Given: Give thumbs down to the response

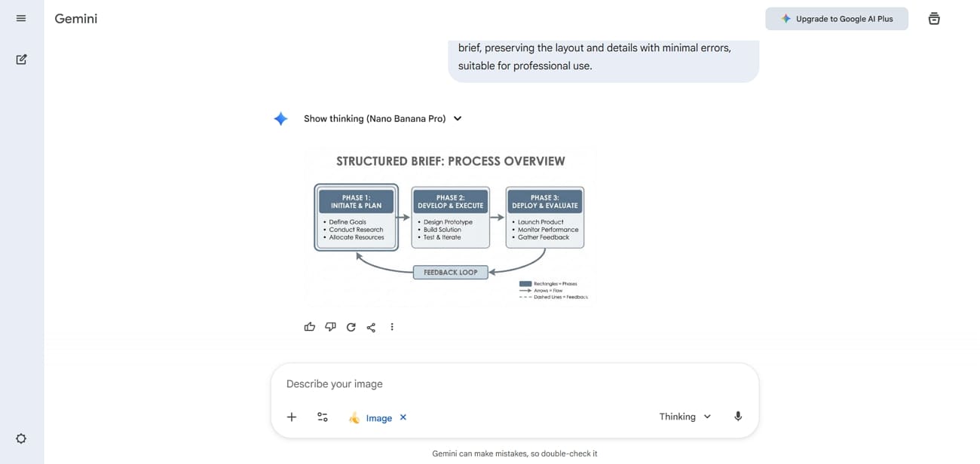Looking at the screenshot, I should pyautogui.click(x=330, y=327).
